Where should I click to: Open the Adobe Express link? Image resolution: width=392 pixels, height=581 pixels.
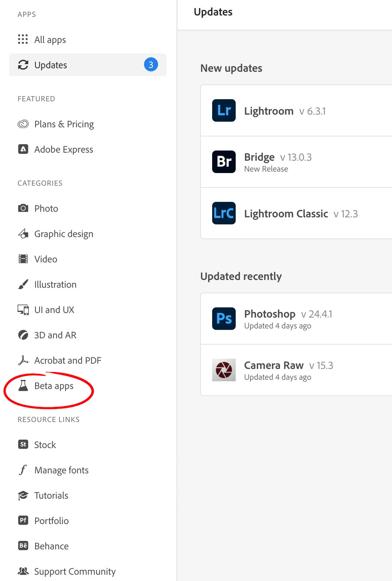pyautogui.click(x=88, y=149)
